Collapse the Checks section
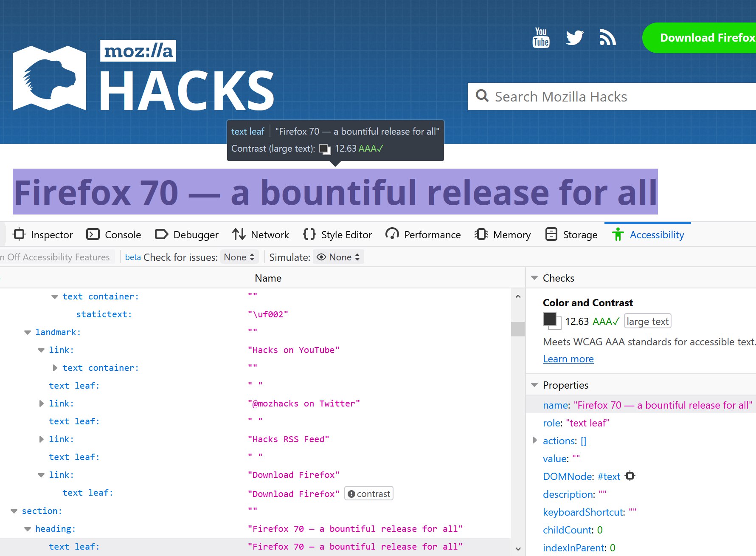Image resolution: width=756 pixels, height=556 pixels. click(x=534, y=278)
